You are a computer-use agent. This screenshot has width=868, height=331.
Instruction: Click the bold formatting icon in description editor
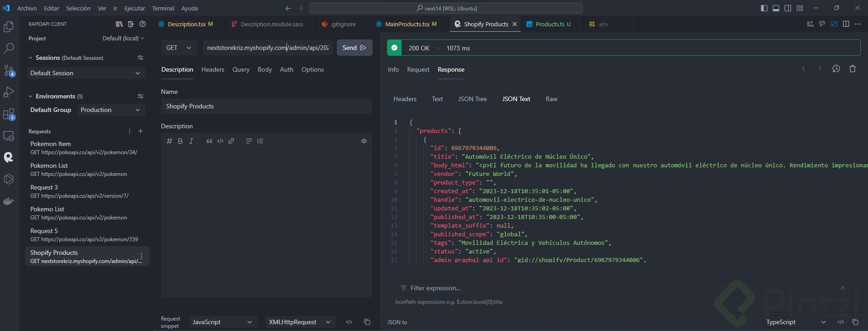point(180,141)
